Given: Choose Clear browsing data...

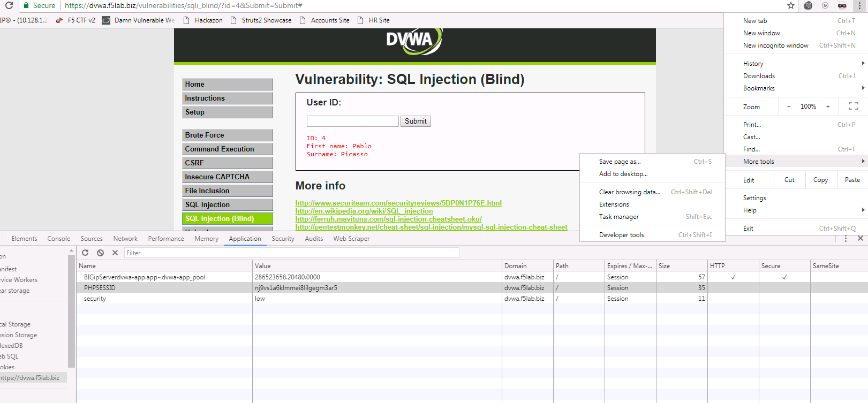Looking at the screenshot, I should pyautogui.click(x=652, y=192).
